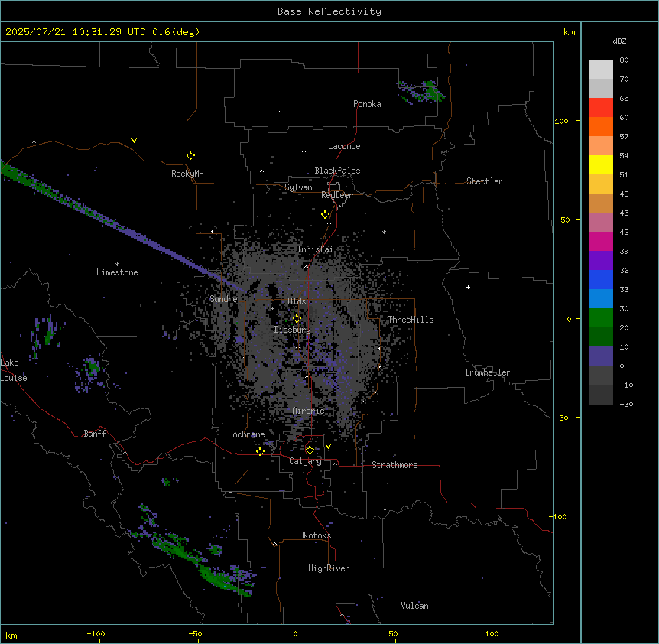Click the white asterisk above the Limestone label
Viewport: 659px width, 644px height.
pyautogui.click(x=117, y=265)
